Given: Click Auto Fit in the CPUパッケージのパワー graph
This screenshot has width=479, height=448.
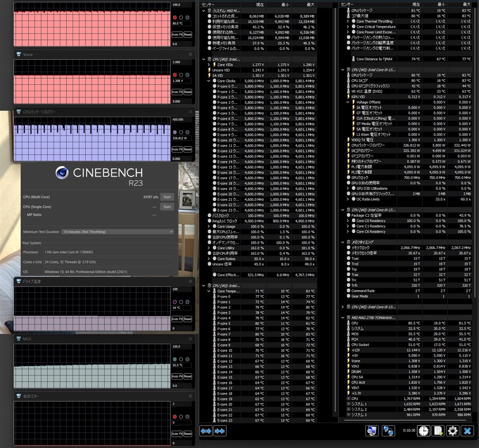Looking at the screenshot, I should point(177,149).
